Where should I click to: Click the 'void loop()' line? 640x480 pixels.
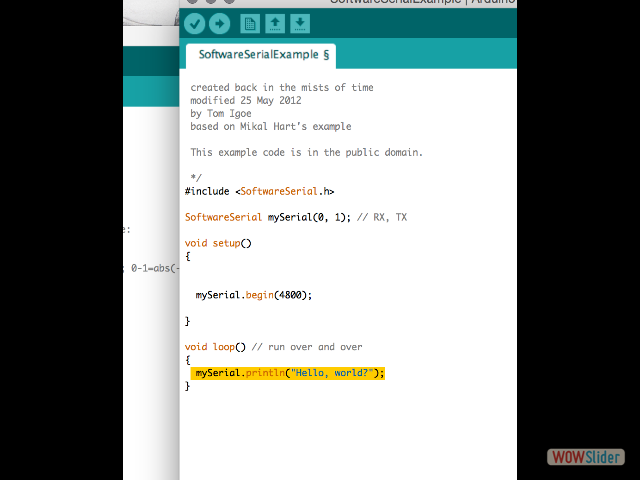pos(215,347)
